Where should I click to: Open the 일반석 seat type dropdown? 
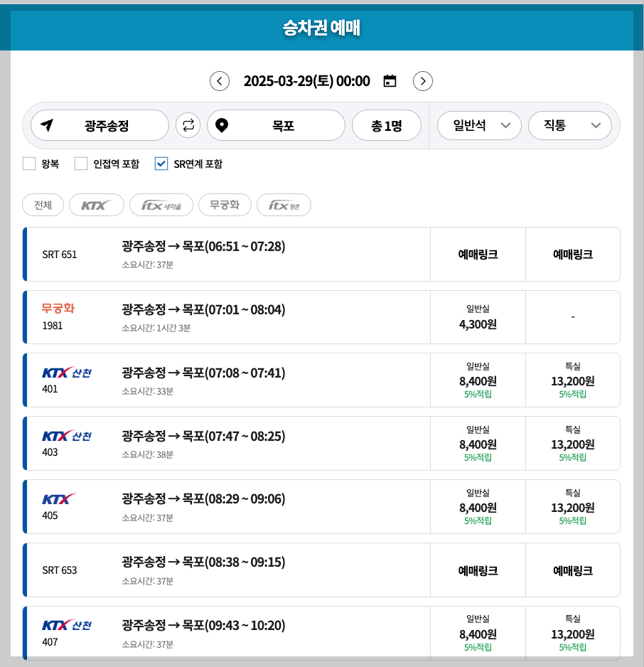[x=479, y=125]
